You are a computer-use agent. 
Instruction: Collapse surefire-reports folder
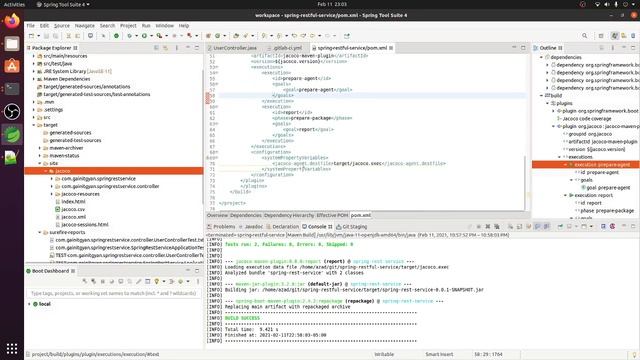click(x=40, y=232)
